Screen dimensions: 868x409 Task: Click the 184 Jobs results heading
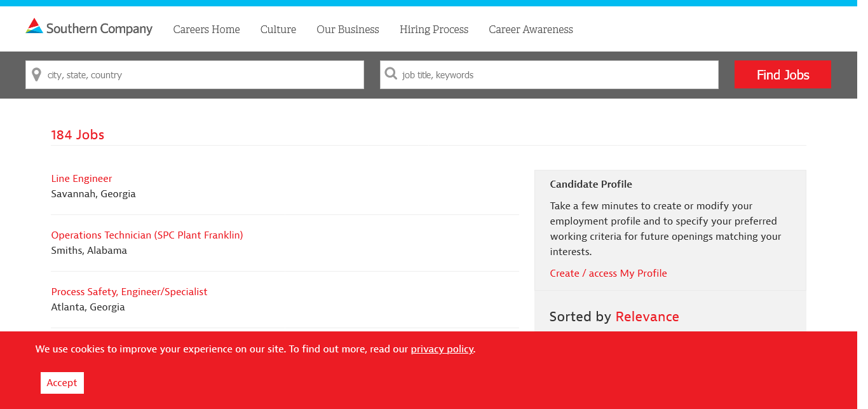[x=78, y=135]
